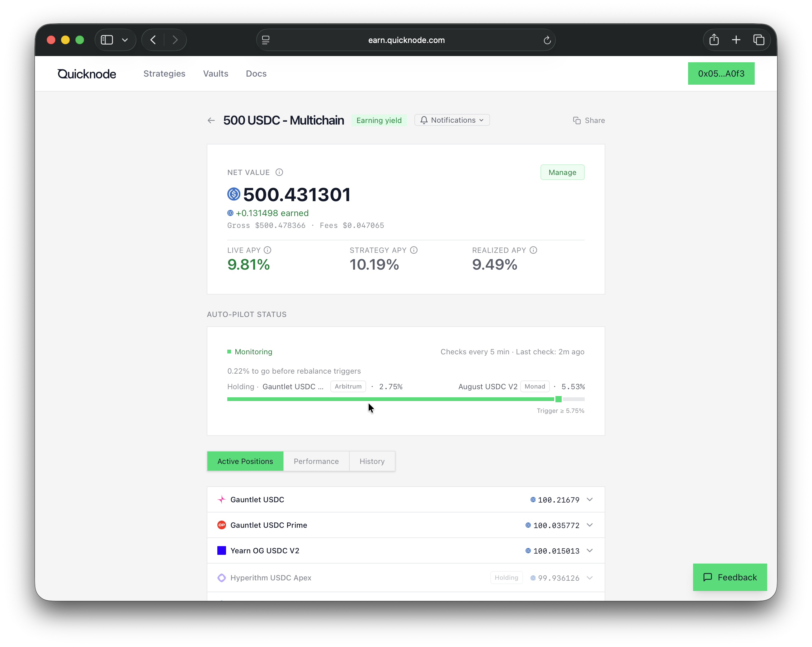Switch to the History tab
This screenshot has width=812, height=647.
[372, 461]
